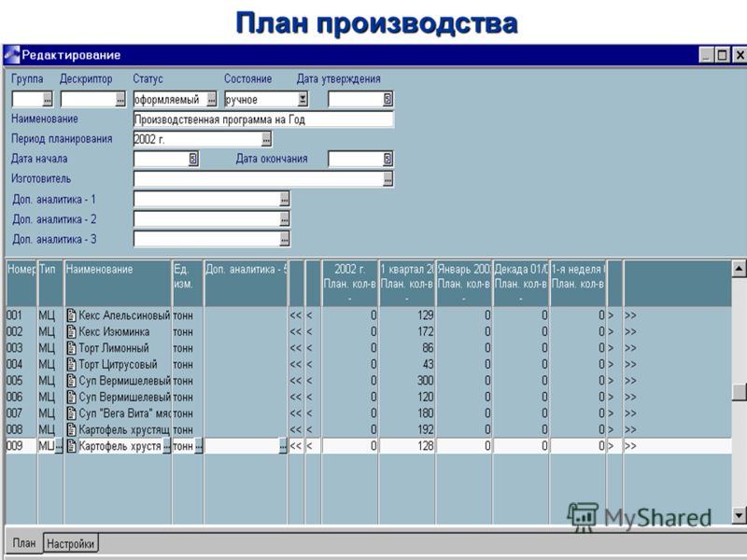Select the row number 005 cell
This screenshot has width=747, height=560.
click(21, 381)
